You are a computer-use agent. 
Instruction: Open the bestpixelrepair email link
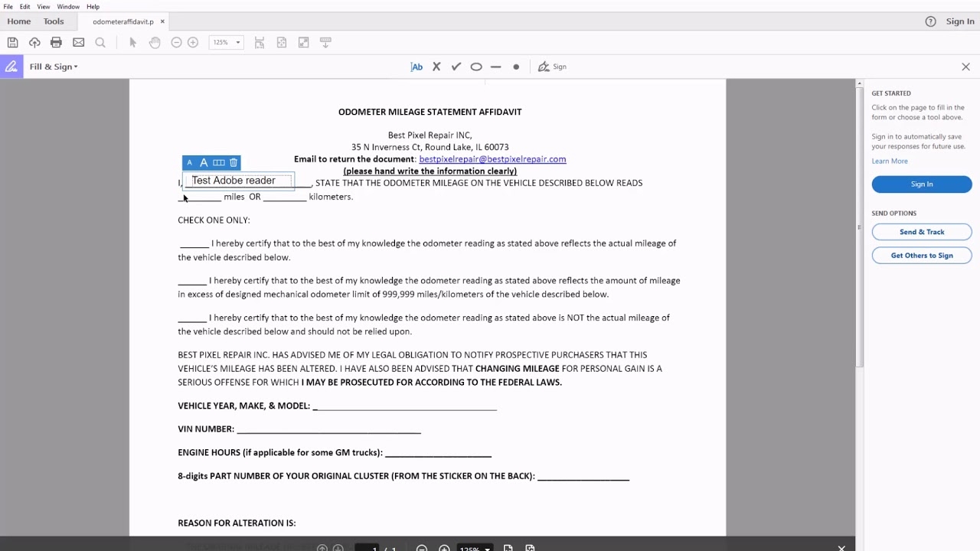click(x=492, y=159)
